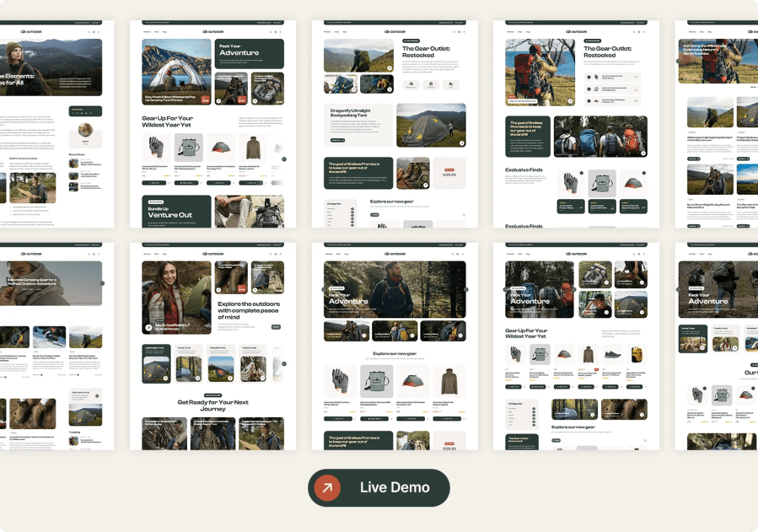Open the Gear Outlet demo showing Dragonfly Ultralight tent
Screen dimensions: 758x532
(395, 124)
